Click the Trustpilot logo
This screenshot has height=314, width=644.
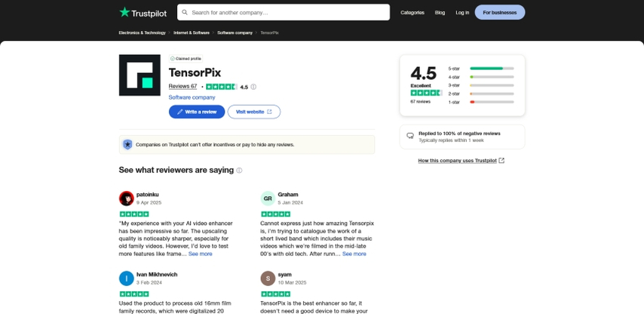143,12
